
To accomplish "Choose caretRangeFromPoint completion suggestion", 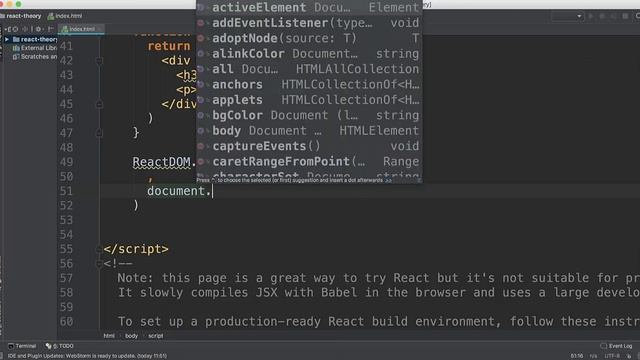I will 309,162.
